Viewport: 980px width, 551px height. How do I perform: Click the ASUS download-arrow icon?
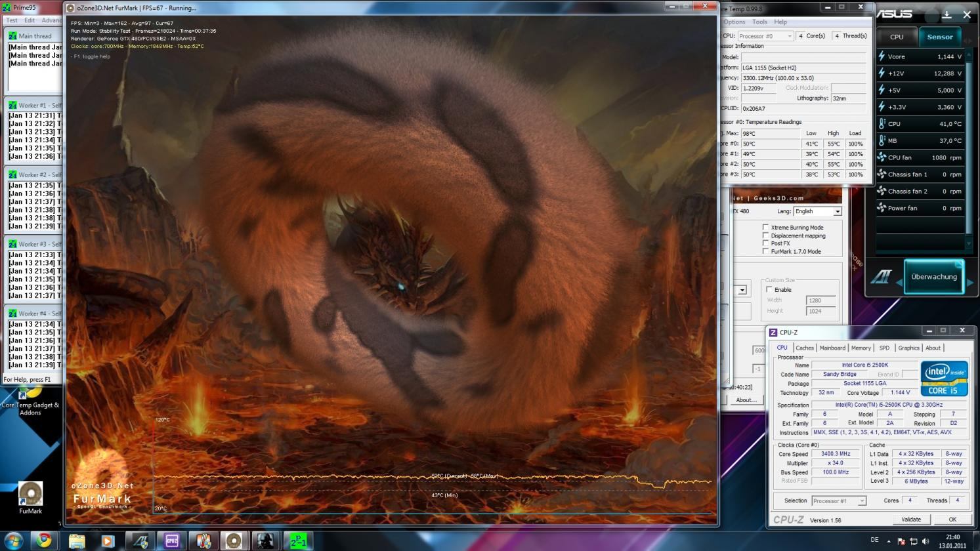point(947,14)
